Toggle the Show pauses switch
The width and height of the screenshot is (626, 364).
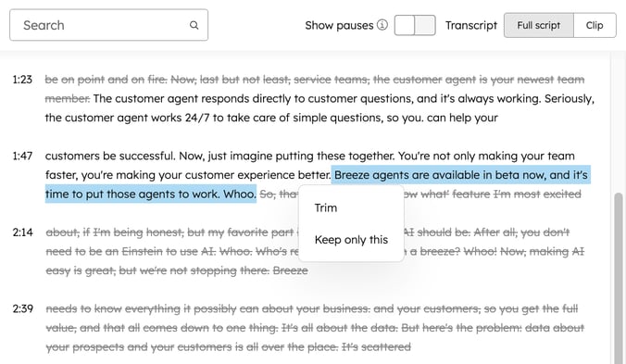coord(415,25)
